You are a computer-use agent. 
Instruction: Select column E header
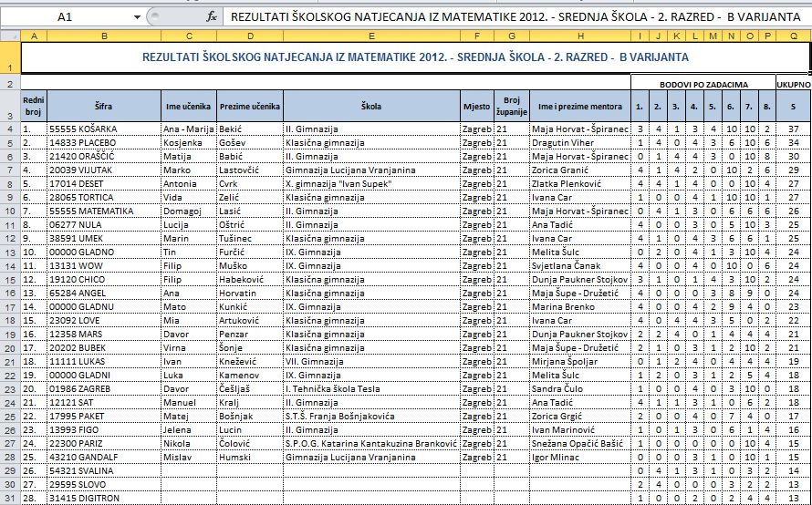tap(372, 36)
